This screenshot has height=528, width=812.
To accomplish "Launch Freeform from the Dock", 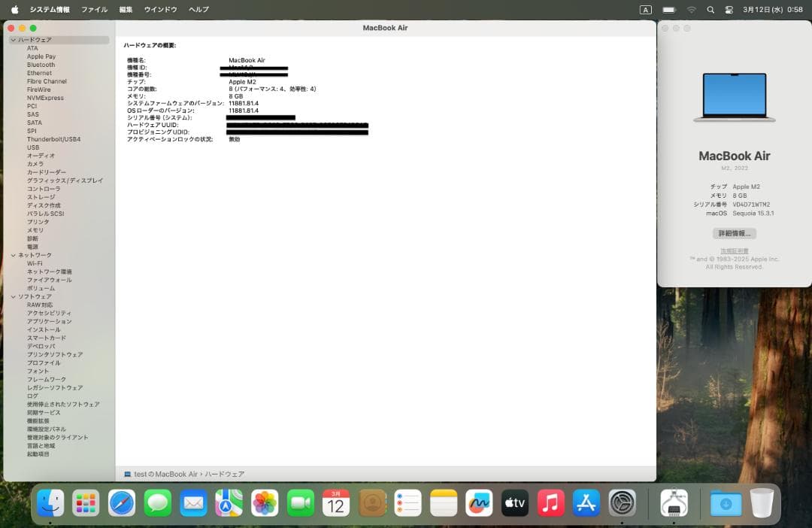I will [479, 503].
